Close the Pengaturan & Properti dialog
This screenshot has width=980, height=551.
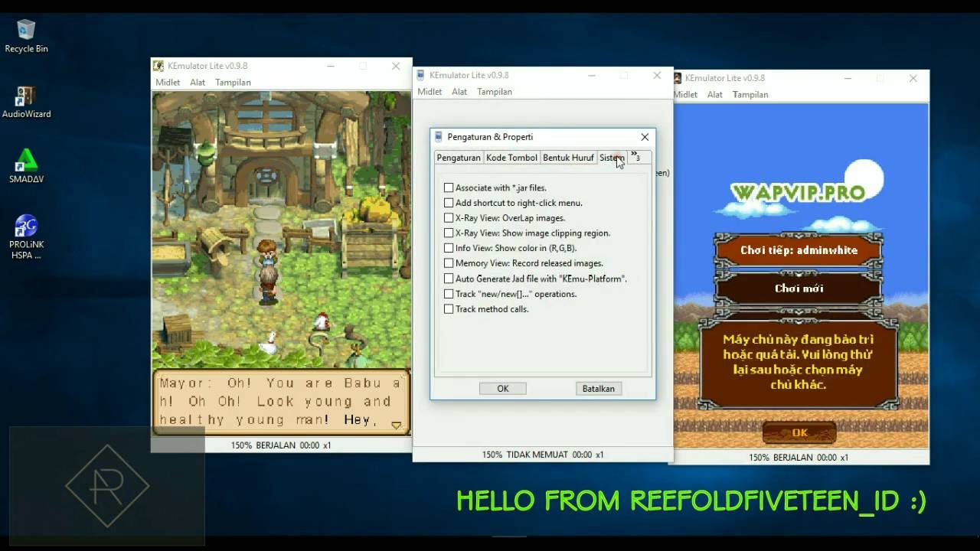click(x=645, y=137)
